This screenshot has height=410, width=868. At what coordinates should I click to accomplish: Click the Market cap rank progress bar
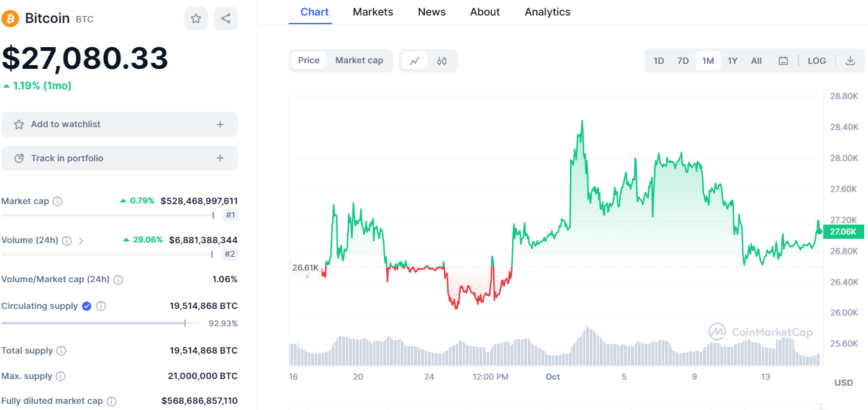tap(108, 215)
